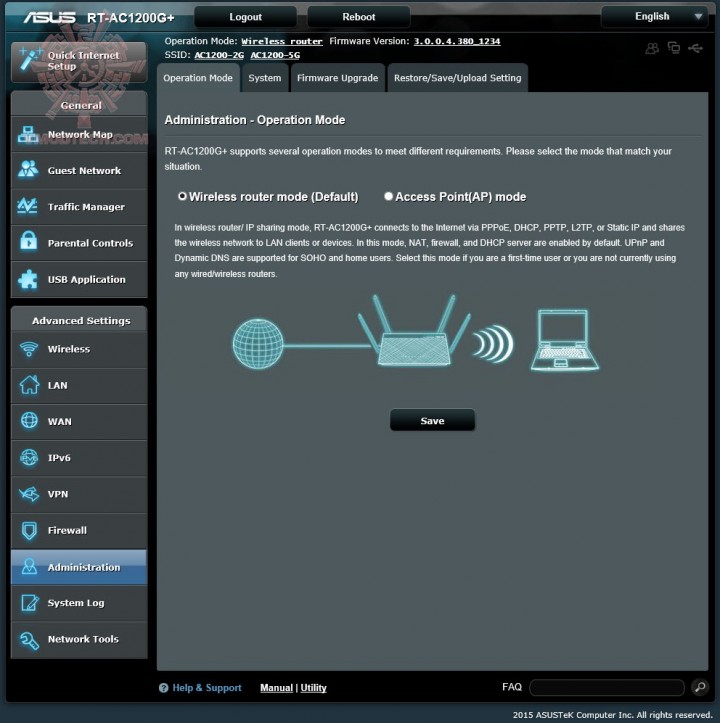Click the network clients status icon
This screenshot has height=723, width=720.
[x=674, y=47]
